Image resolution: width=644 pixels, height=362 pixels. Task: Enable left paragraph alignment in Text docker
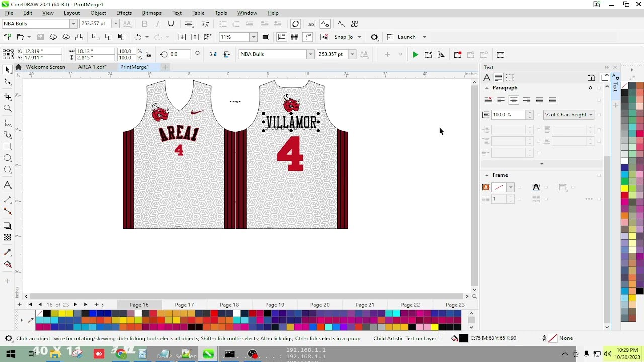coord(501,100)
